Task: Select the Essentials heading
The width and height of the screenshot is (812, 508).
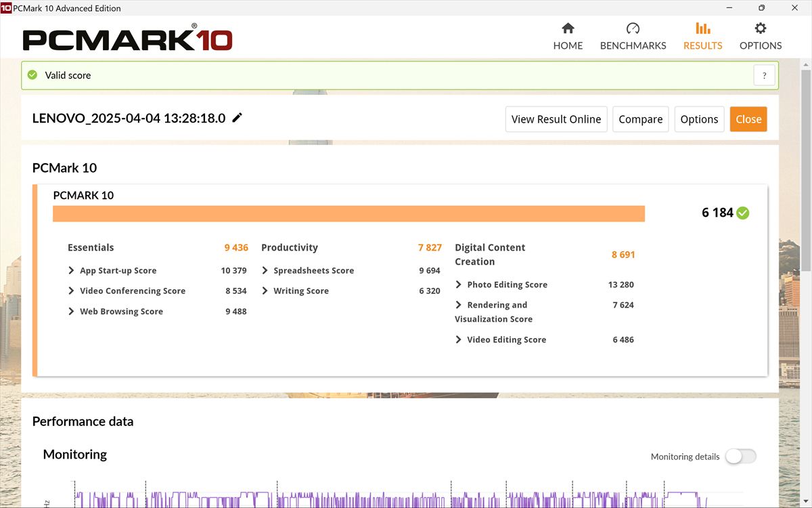Action: pyautogui.click(x=91, y=248)
